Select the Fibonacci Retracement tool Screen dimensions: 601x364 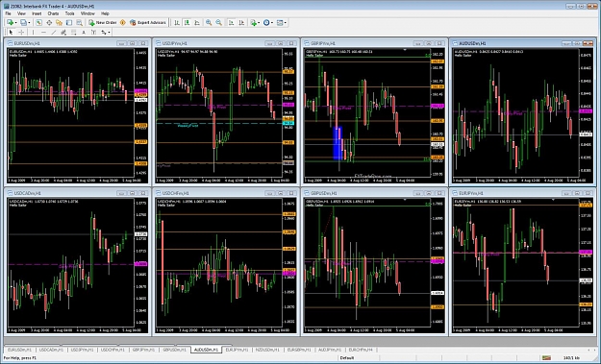[x=73, y=33]
